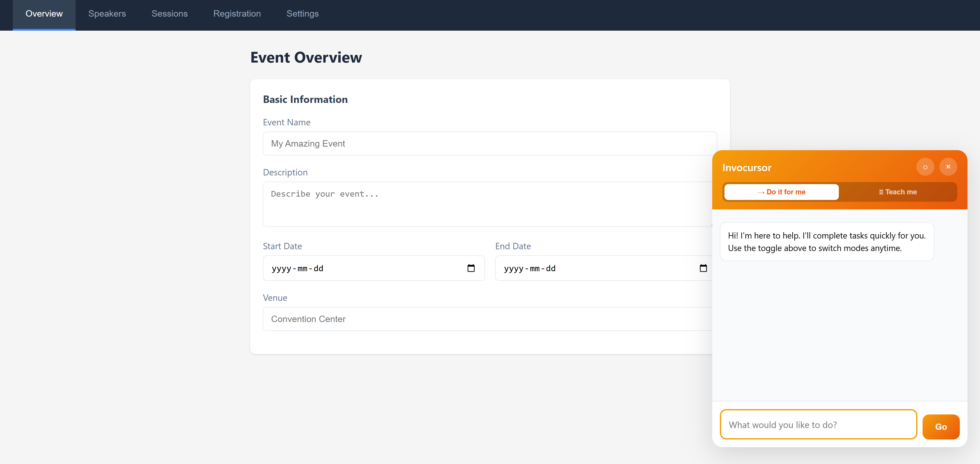The image size is (980, 464).
Task: Select the Do it for me mode
Action: click(x=781, y=192)
